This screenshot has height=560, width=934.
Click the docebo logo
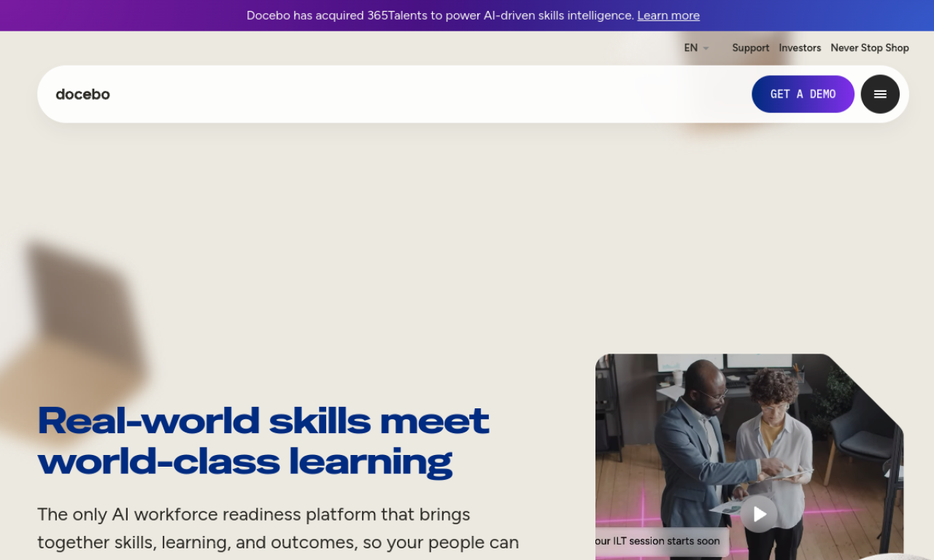pos(82,94)
